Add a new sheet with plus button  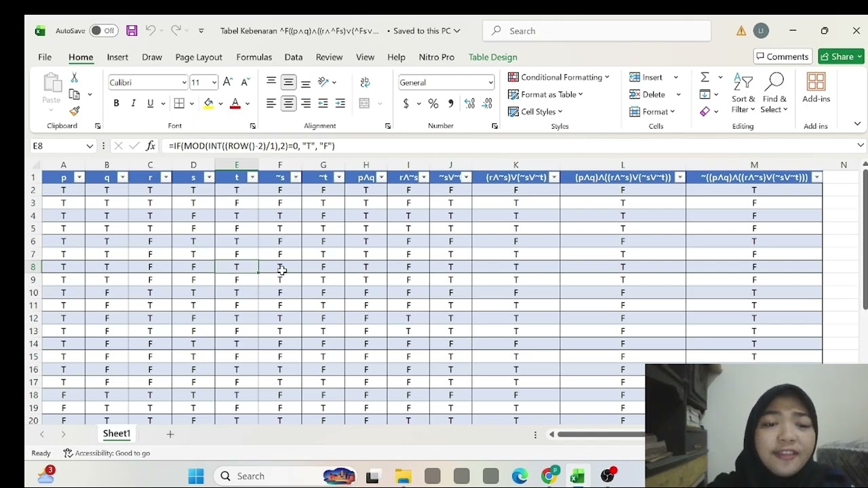pyautogui.click(x=170, y=434)
